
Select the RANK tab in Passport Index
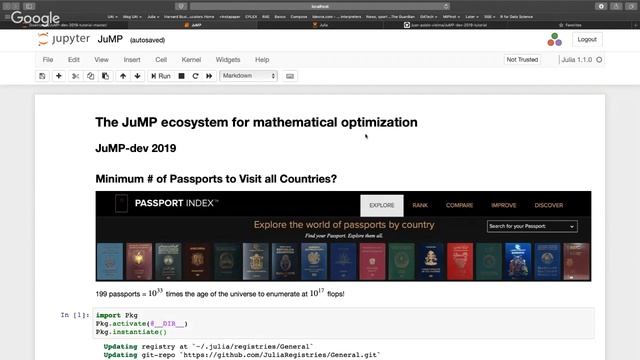point(420,205)
